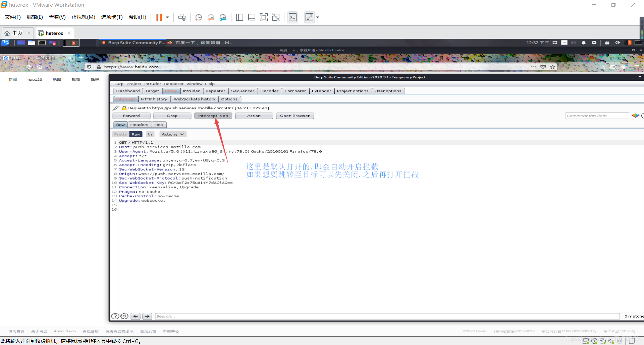Click the Firefox home button
This screenshot has width=644, height=345.
pos(39,67)
